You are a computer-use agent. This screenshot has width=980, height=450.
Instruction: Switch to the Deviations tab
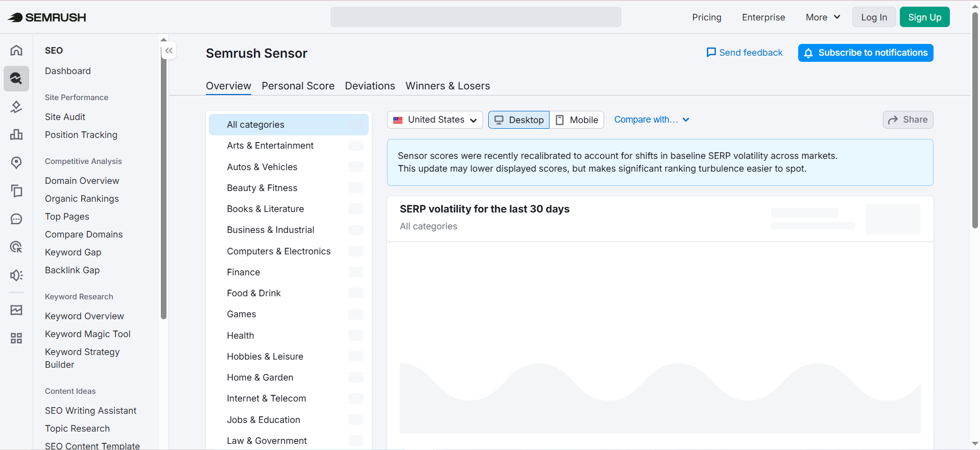tap(370, 86)
